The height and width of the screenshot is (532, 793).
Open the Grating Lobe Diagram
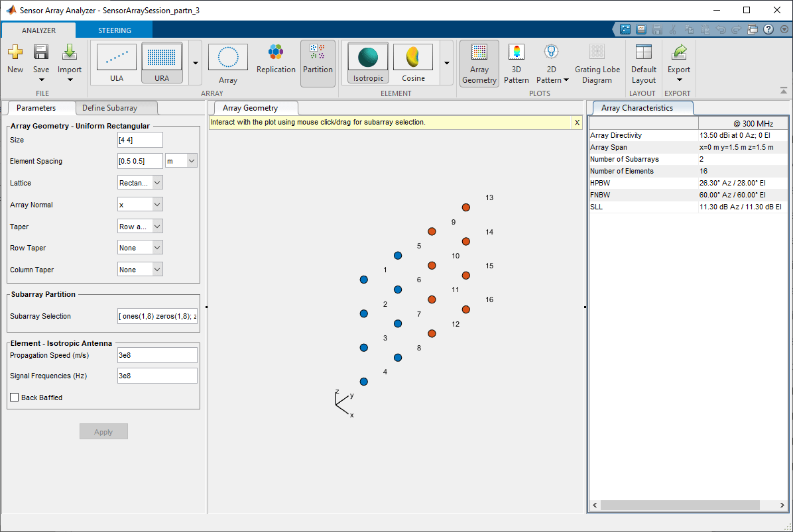pyautogui.click(x=597, y=64)
